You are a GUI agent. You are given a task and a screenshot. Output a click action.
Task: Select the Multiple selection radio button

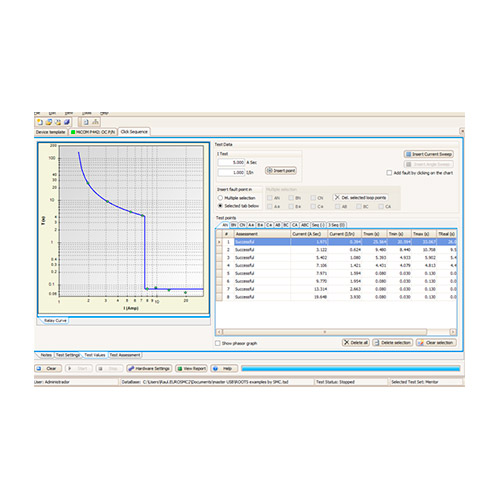[220, 198]
